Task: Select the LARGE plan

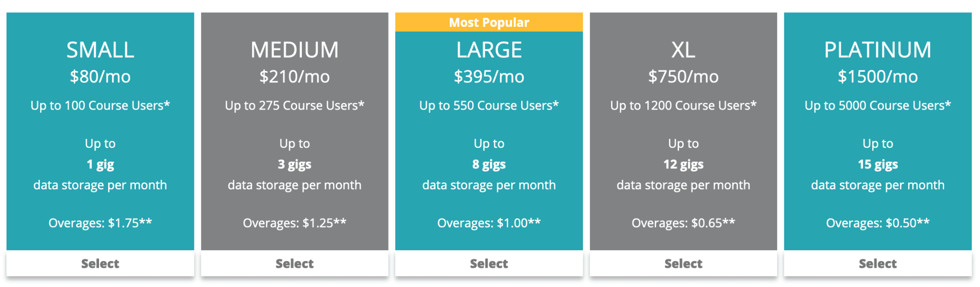Action: click(489, 263)
